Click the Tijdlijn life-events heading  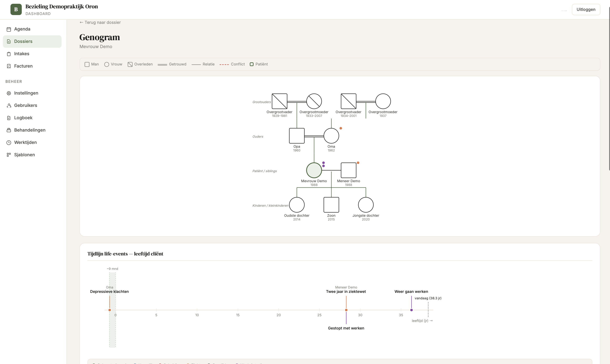125,254
